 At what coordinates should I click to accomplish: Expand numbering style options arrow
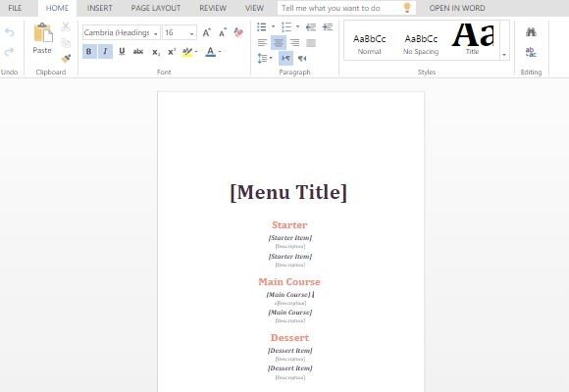(297, 26)
